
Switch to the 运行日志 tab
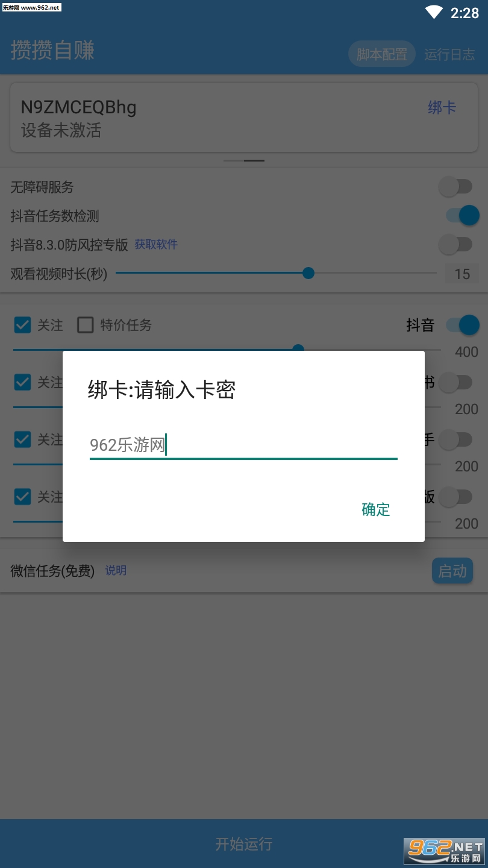tap(449, 54)
